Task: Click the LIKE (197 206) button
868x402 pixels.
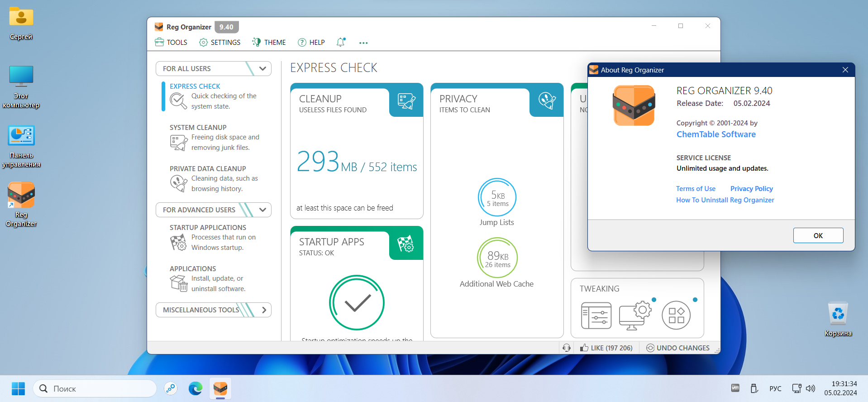Action: pyautogui.click(x=606, y=348)
